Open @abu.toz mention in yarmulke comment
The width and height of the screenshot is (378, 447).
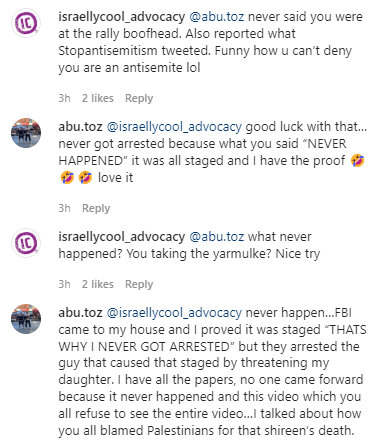(x=217, y=237)
